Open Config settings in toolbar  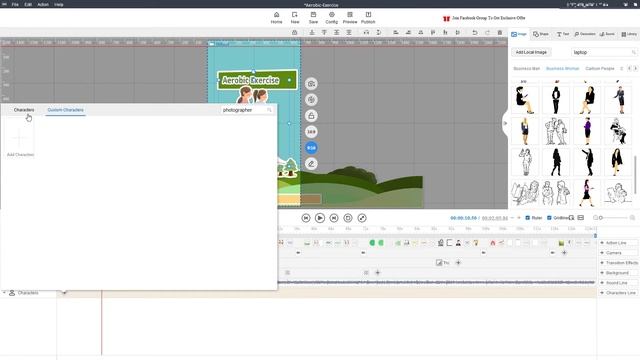(x=331, y=18)
